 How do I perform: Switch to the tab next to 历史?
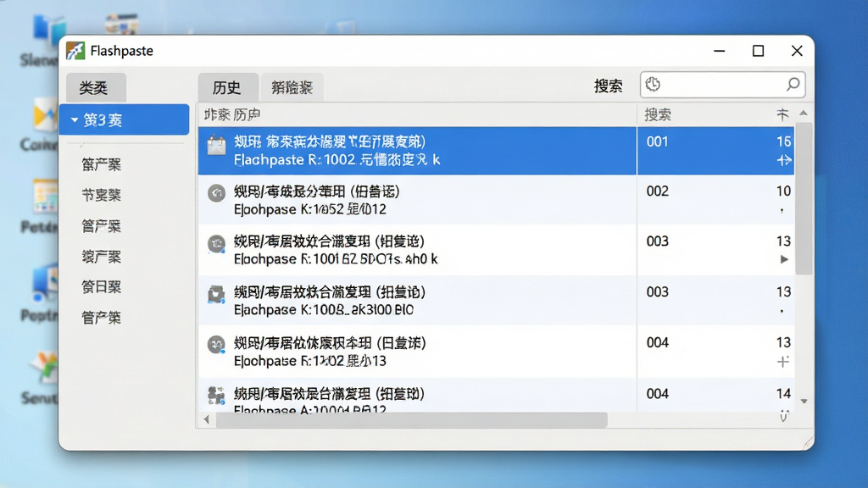292,87
